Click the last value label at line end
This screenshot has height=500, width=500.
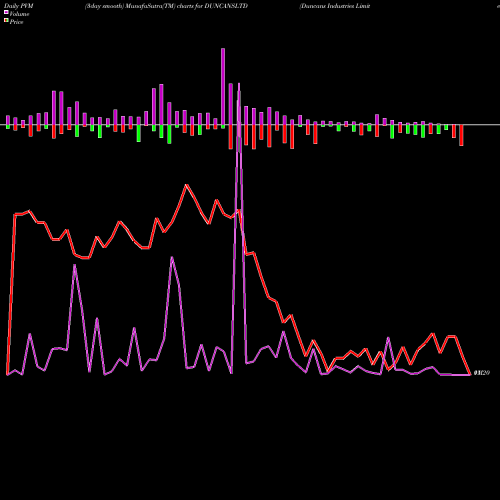point(482,373)
